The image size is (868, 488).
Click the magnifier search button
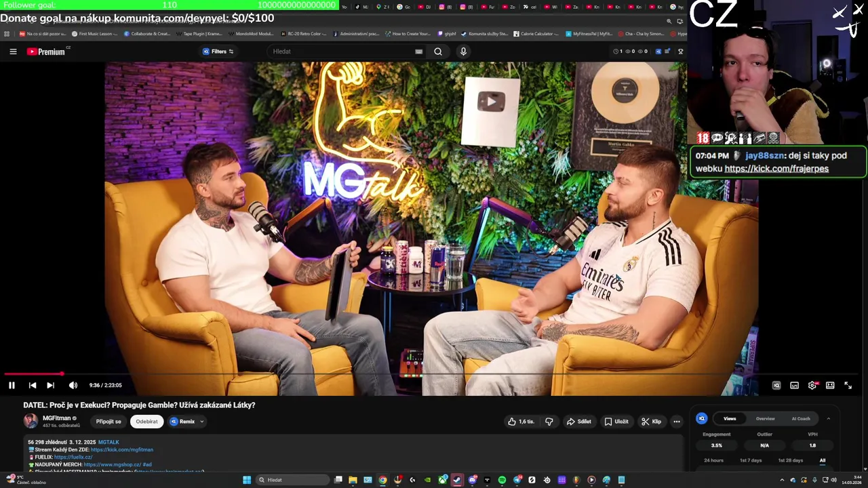[438, 52]
